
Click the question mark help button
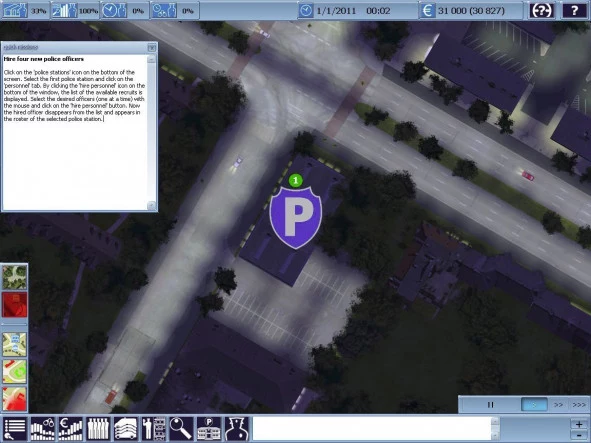[x=574, y=11]
